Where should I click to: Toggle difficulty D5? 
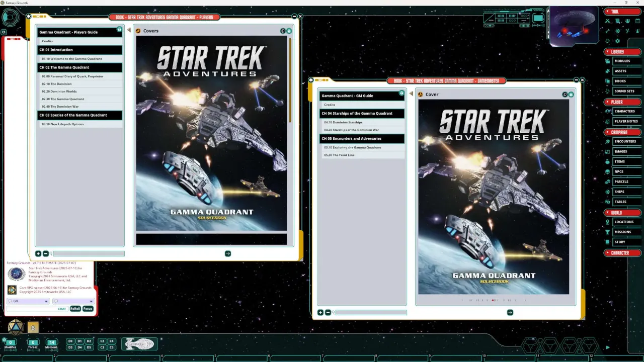89,347
